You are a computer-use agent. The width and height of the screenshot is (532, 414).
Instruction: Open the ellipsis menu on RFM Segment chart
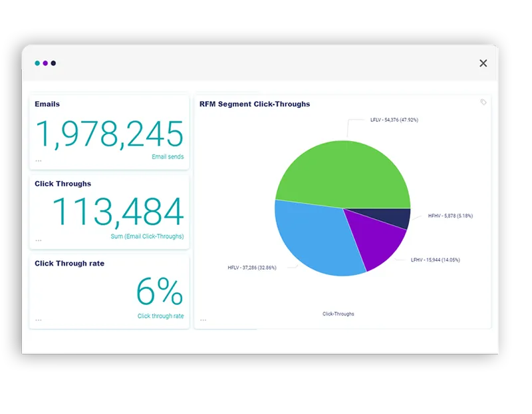pyautogui.click(x=203, y=320)
